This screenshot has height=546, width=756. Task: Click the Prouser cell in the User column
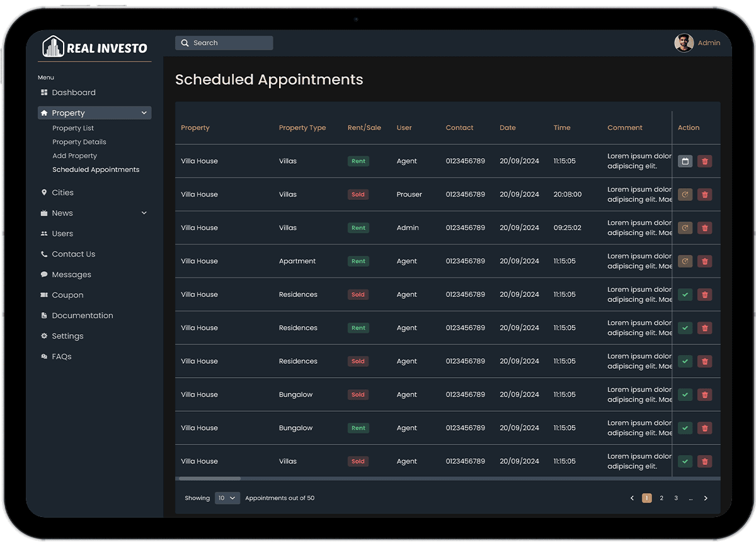[409, 195]
